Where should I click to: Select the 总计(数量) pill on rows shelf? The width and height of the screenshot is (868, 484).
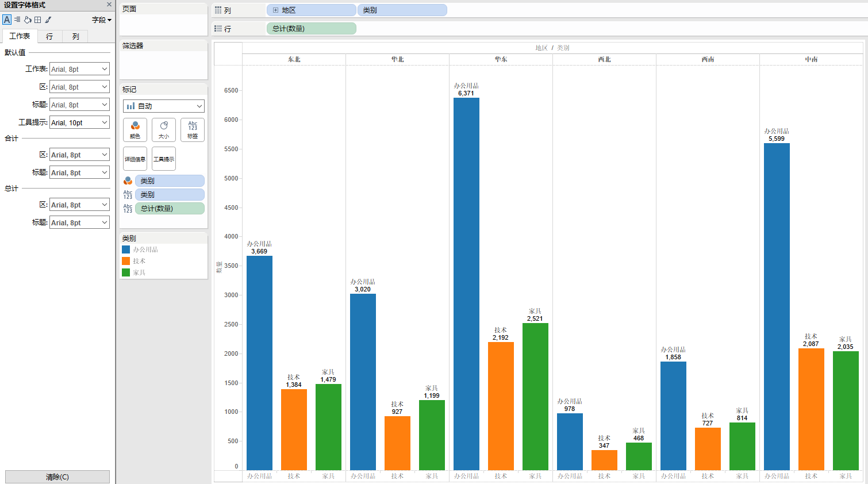click(312, 28)
